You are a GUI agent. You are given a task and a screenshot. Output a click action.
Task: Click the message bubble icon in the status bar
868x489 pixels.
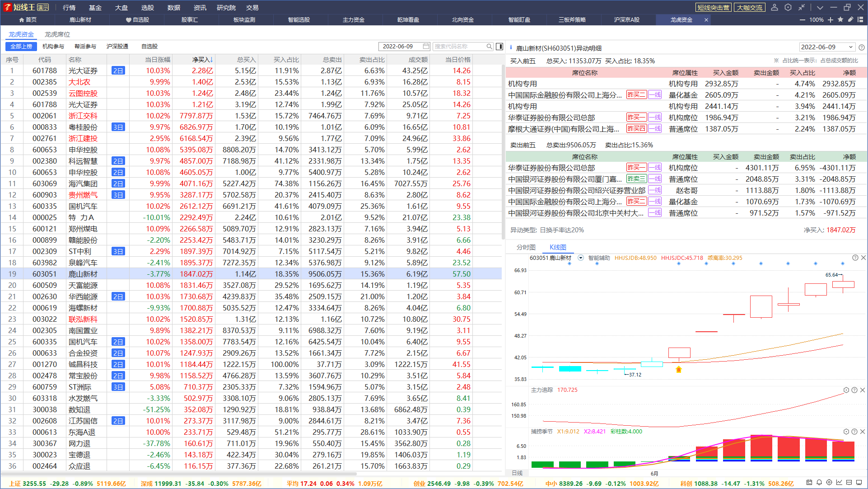tap(849, 483)
